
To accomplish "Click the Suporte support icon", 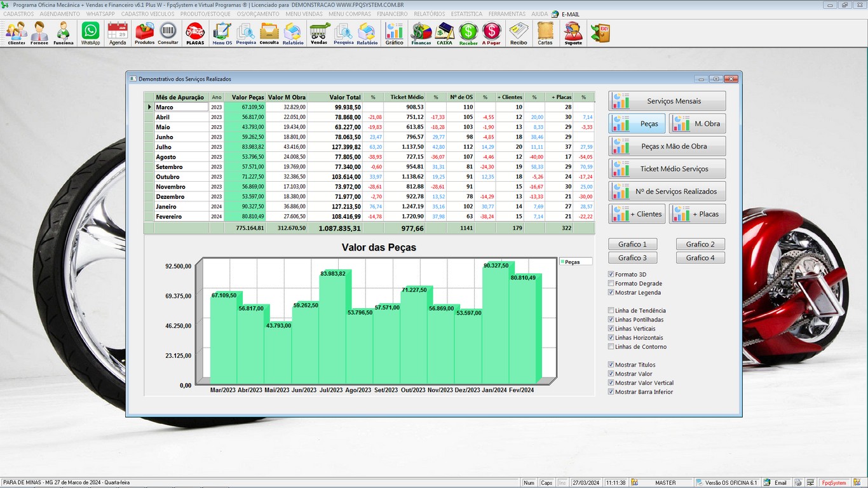I will click(573, 33).
